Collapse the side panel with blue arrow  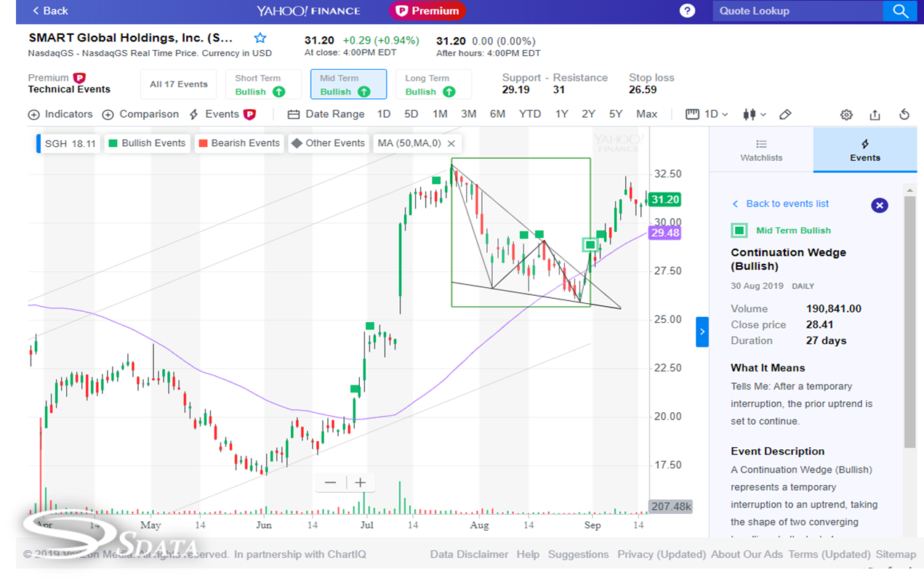(702, 331)
